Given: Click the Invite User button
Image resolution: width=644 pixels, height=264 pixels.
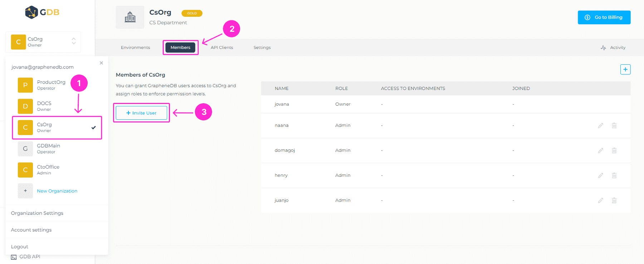Looking at the screenshot, I should coord(141,113).
